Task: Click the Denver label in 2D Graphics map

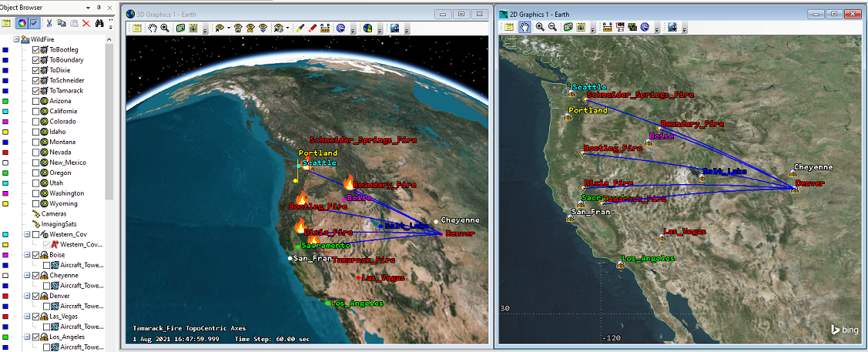Action: click(x=810, y=183)
